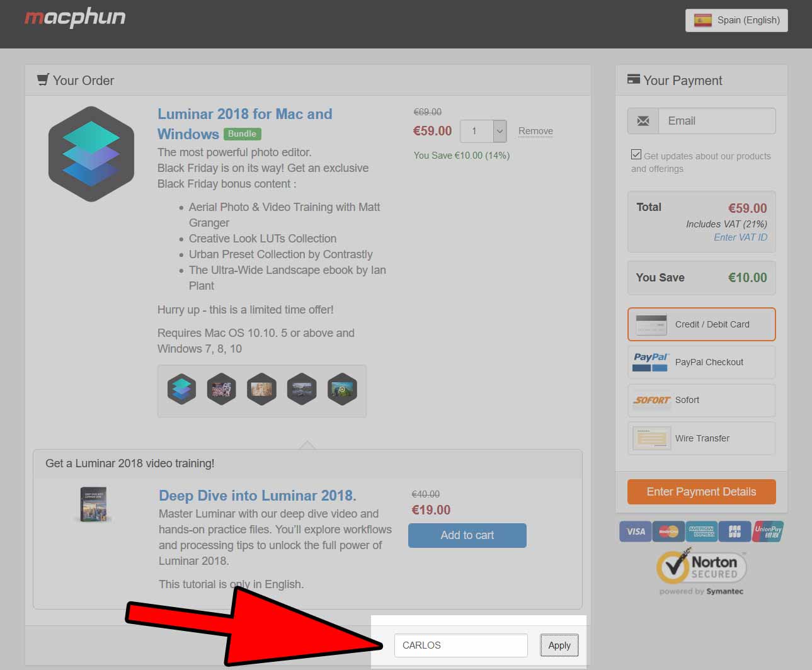Click the JCB card logo
This screenshot has height=670, width=812.
tap(735, 531)
